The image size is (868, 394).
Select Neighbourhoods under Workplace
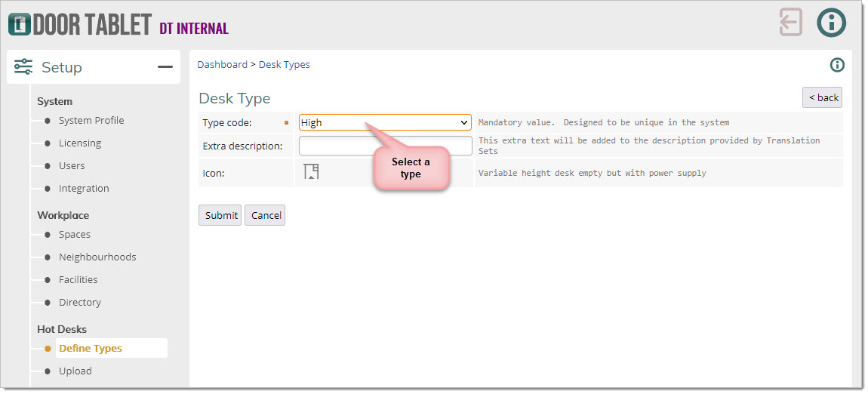(97, 257)
